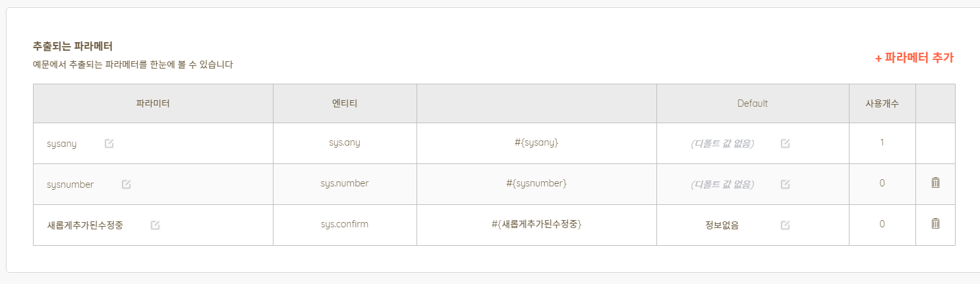Delete the sysnumber parameter row
Screen dimensions: 980x284
935,183
